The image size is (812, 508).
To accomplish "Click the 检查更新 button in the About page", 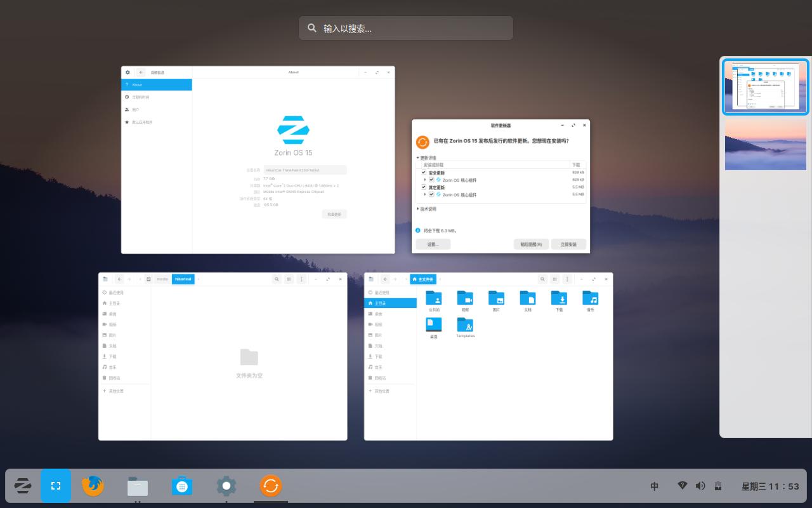I will (x=334, y=214).
